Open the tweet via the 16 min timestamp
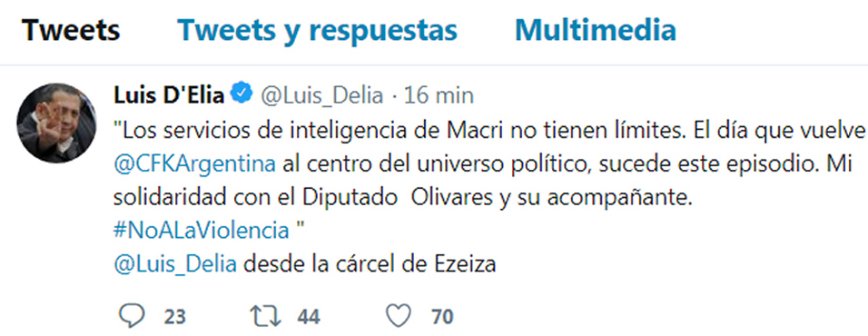Image resolution: width=868 pixels, height=336 pixels. click(x=439, y=95)
